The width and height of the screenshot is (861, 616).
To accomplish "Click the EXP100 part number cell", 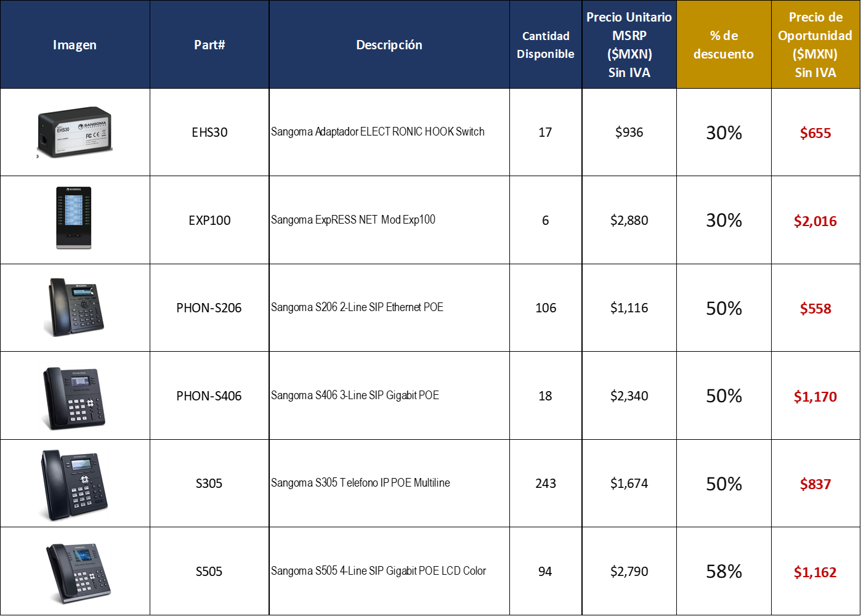I will click(209, 221).
